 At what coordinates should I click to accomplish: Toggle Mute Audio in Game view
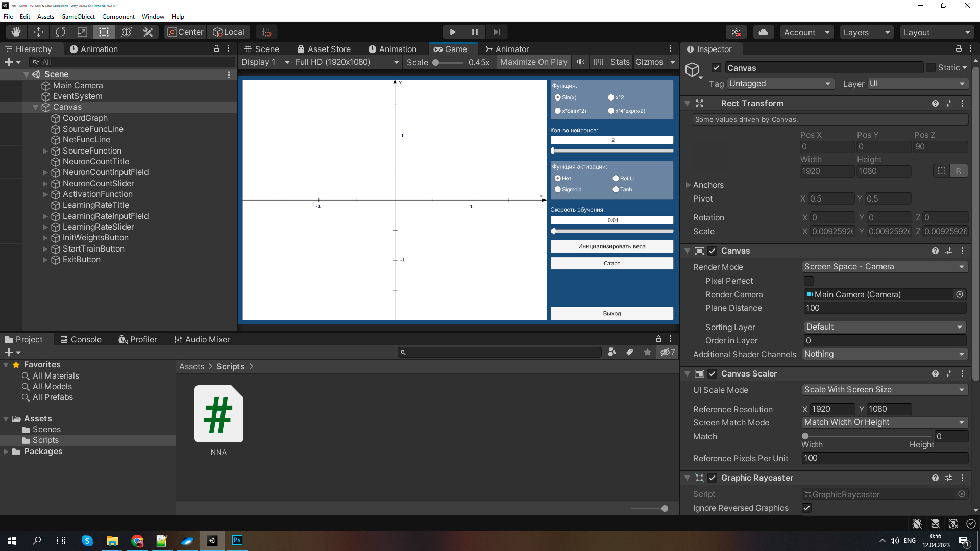(581, 62)
